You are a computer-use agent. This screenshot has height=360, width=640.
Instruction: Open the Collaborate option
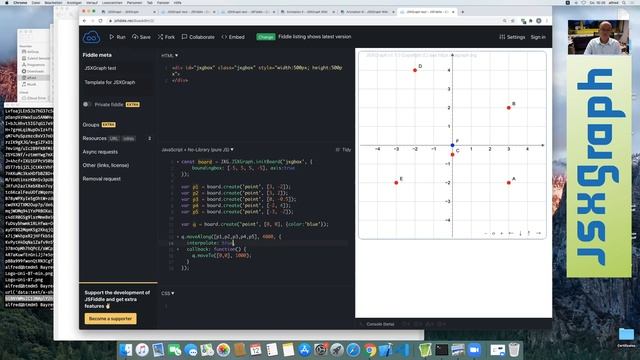point(198,37)
